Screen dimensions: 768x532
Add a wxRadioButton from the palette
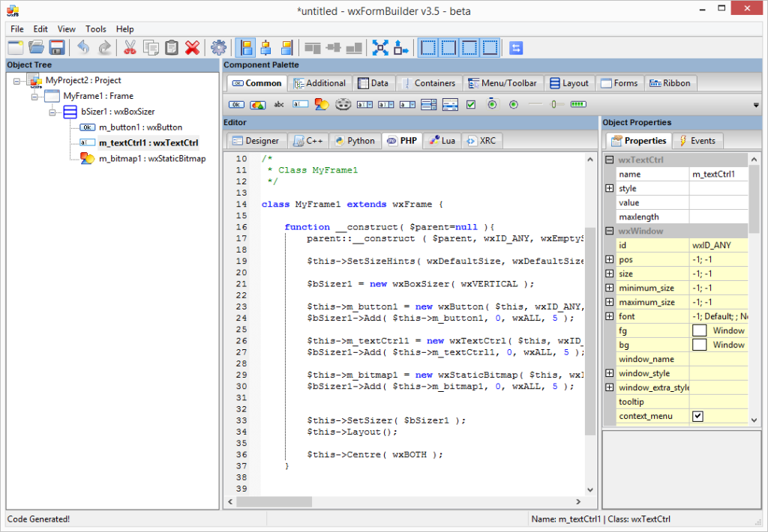[x=514, y=105]
